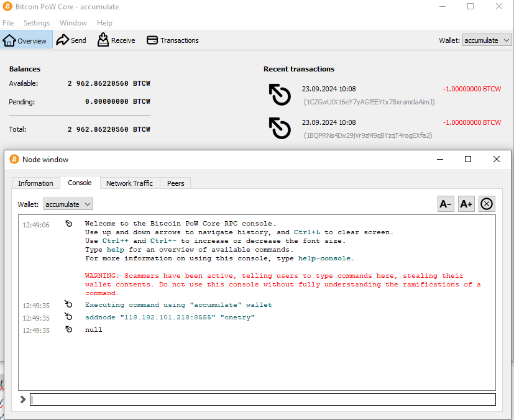Click the Total balance value

coord(109,129)
